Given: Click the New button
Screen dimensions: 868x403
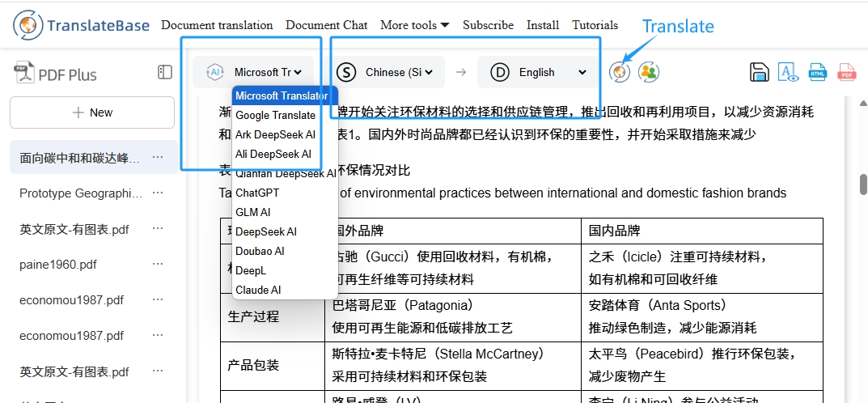Looking at the screenshot, I should (x=92, y=112).
